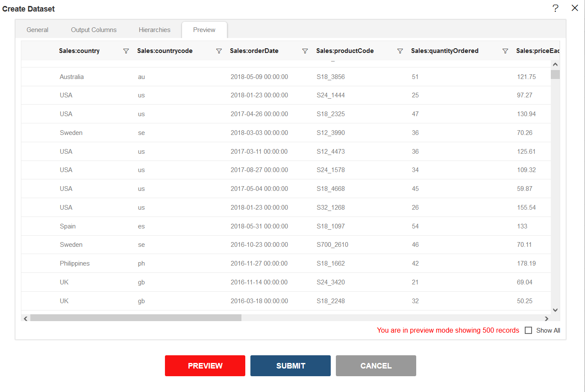585x392 pixels.
Task: Click order date 2016-10-23 00:00:00
Action: pos(259,245)
